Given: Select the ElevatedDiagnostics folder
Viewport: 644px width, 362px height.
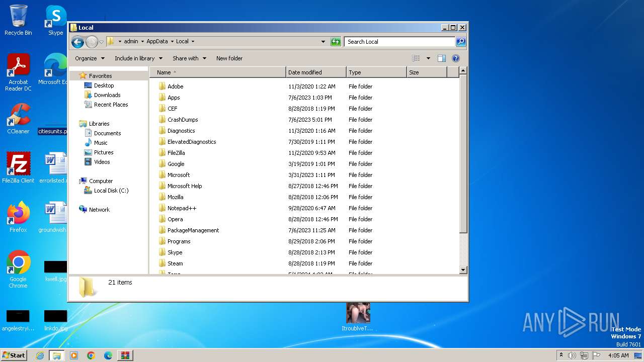Looking at the screenshot, I should [x=192, y=142].
